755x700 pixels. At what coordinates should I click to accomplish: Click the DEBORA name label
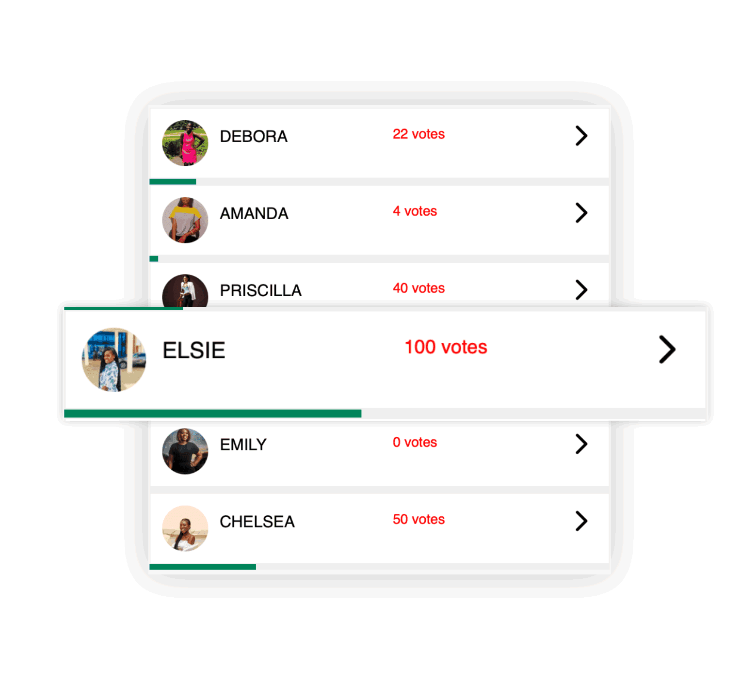tap(254, 136)
